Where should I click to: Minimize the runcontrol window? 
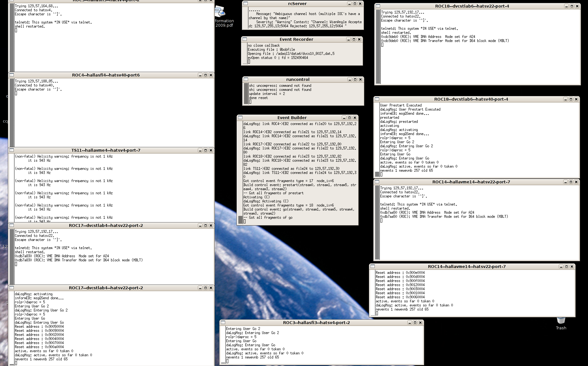(350, 80)
